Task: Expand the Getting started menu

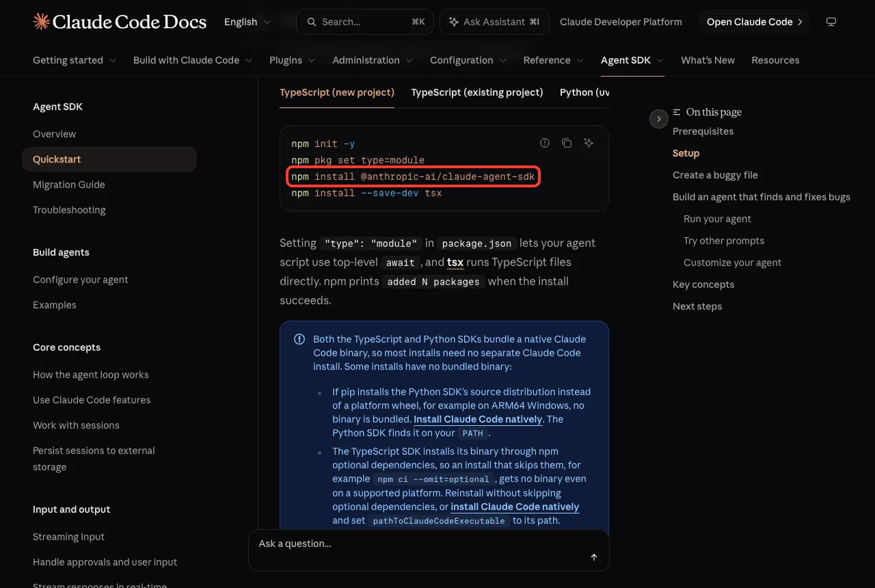Action: [x=75, y=60]
